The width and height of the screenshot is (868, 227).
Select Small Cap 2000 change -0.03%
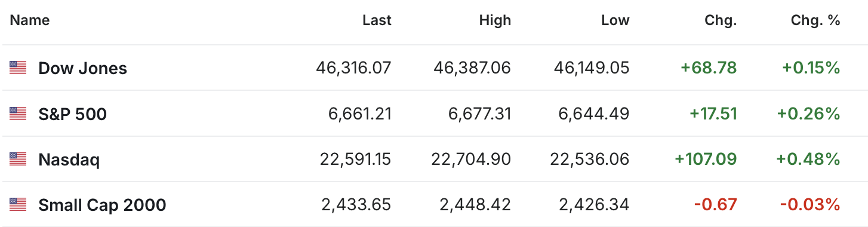point(810,205)
